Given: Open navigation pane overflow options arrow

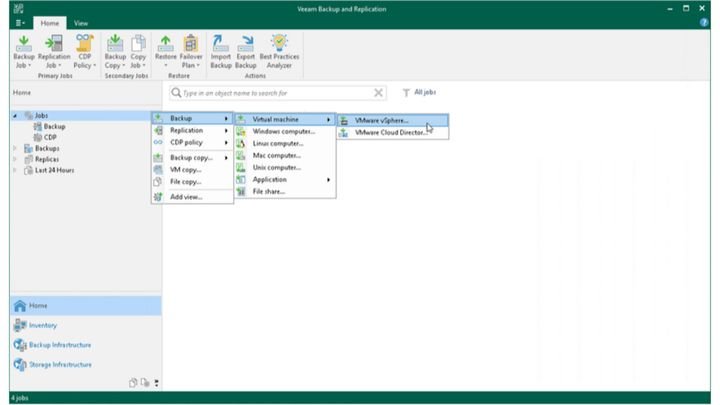Looking at the screenshot, I should (x=157, y=383).
